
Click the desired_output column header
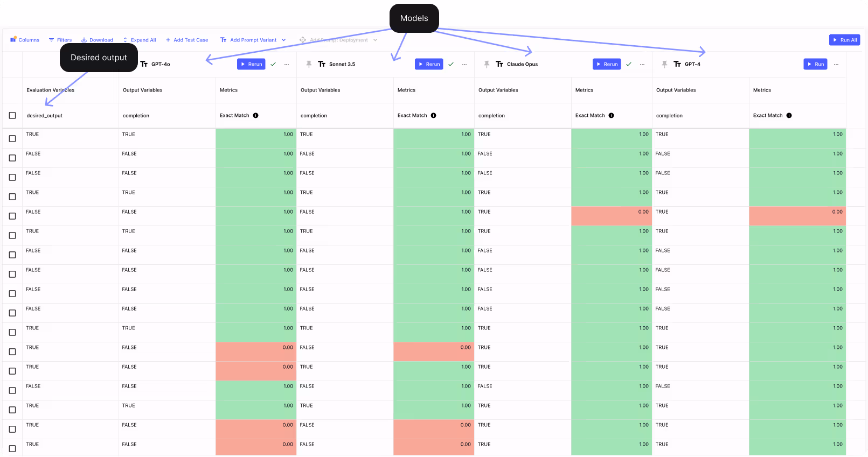45,116
